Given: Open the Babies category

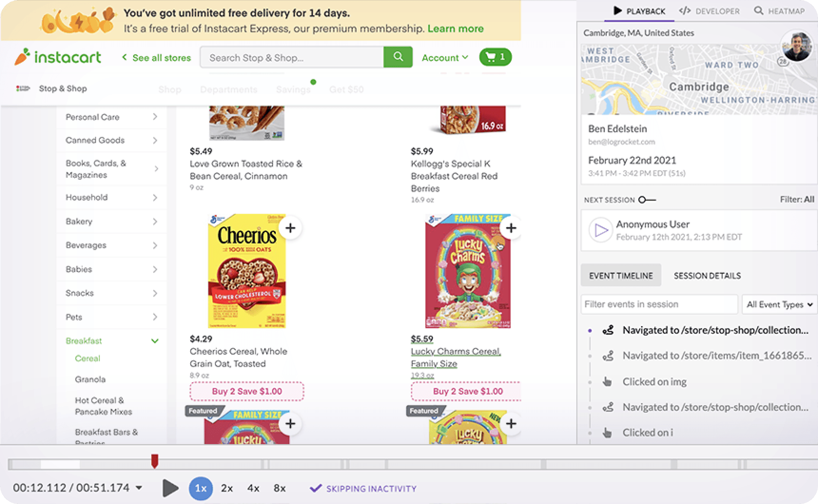Looking at the screenshot, I should [111, 269].
